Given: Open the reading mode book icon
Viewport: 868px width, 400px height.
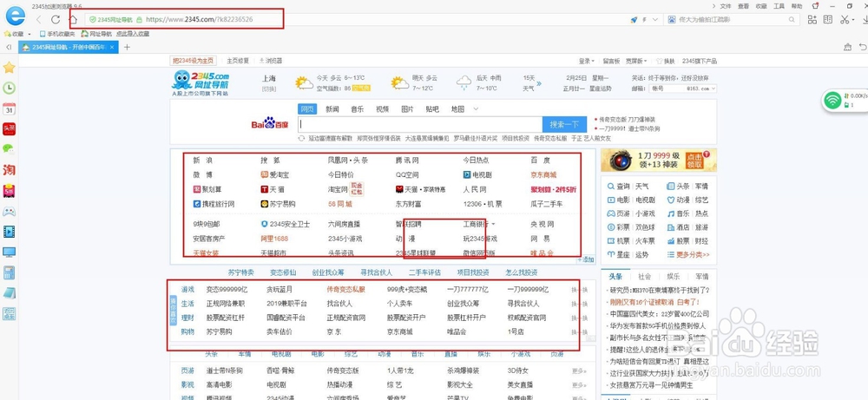Looking at the screenshot, I should pyautogui.click(x=827, y=19).
